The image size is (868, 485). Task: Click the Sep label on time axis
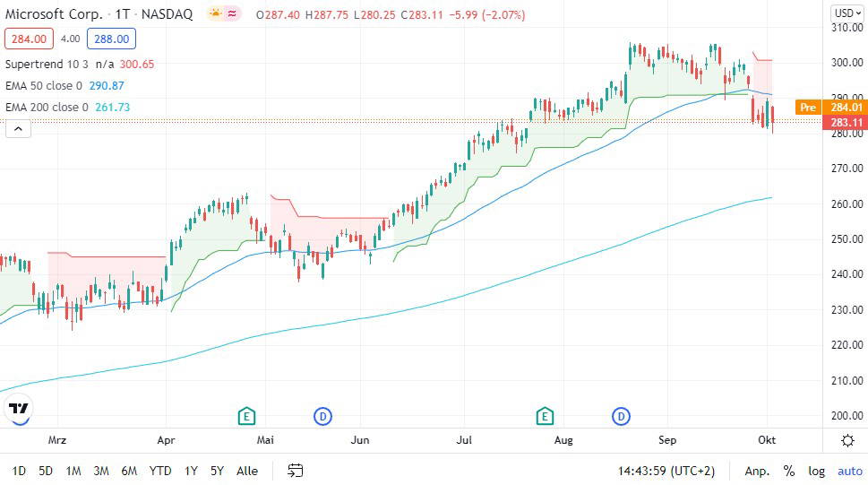point(667,440)
